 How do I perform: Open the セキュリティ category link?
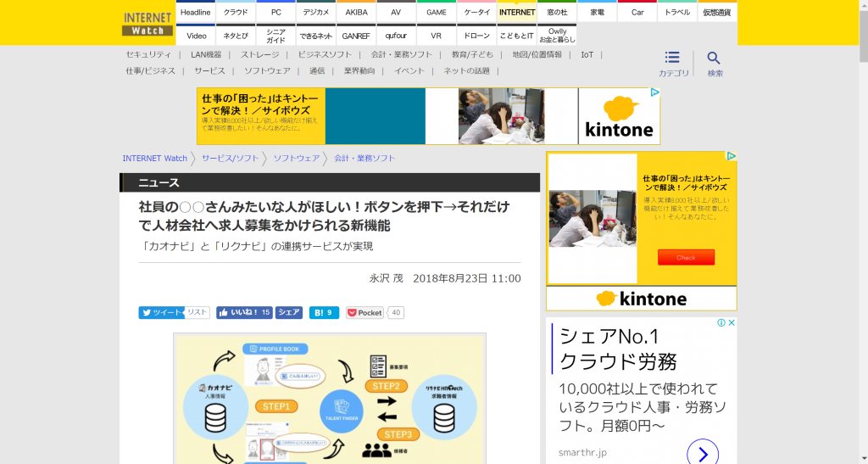[x=148, y=54]
